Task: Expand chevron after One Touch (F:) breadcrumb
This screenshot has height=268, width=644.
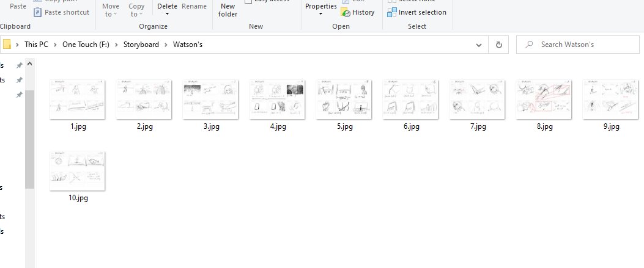Action: pos(116,44)
